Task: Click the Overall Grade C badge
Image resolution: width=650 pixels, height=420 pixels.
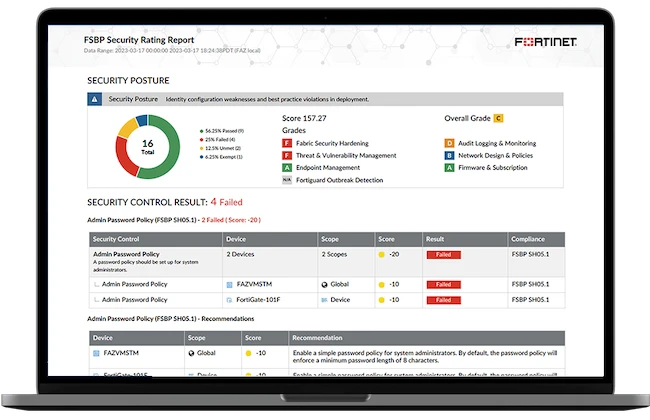Action: pyautogui.click(x=498, y=118)
